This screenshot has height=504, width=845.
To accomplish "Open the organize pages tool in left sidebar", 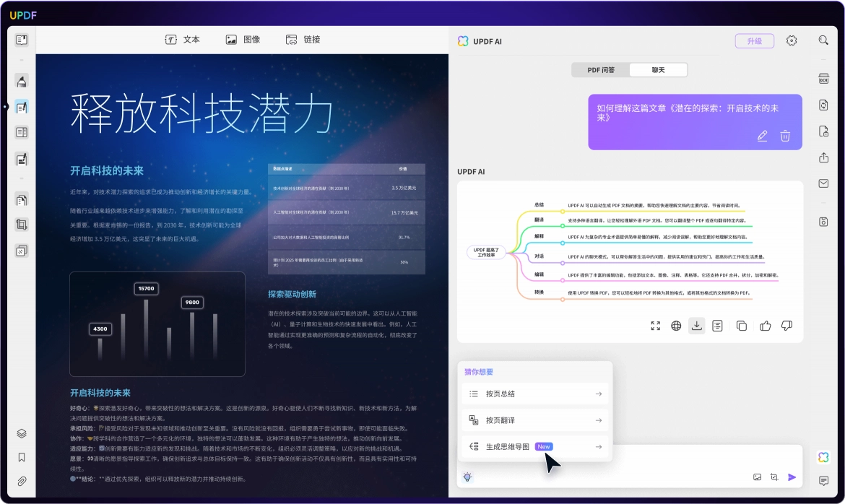I will [x=22, y=200].
